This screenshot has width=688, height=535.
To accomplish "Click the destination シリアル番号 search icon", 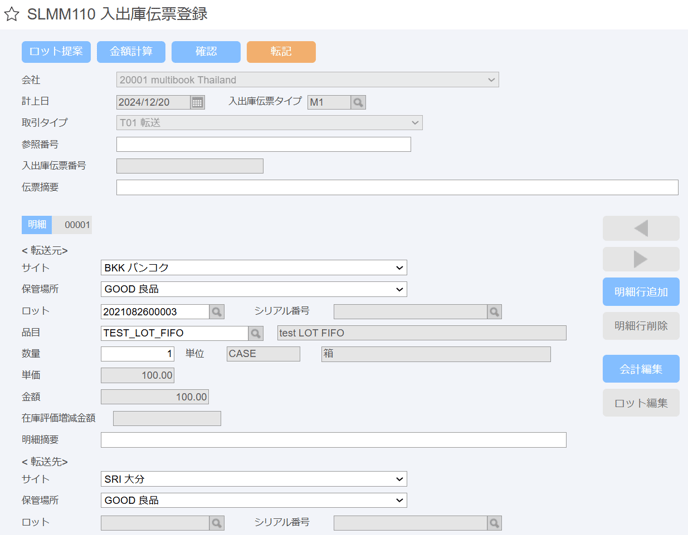I will point(494,523).
